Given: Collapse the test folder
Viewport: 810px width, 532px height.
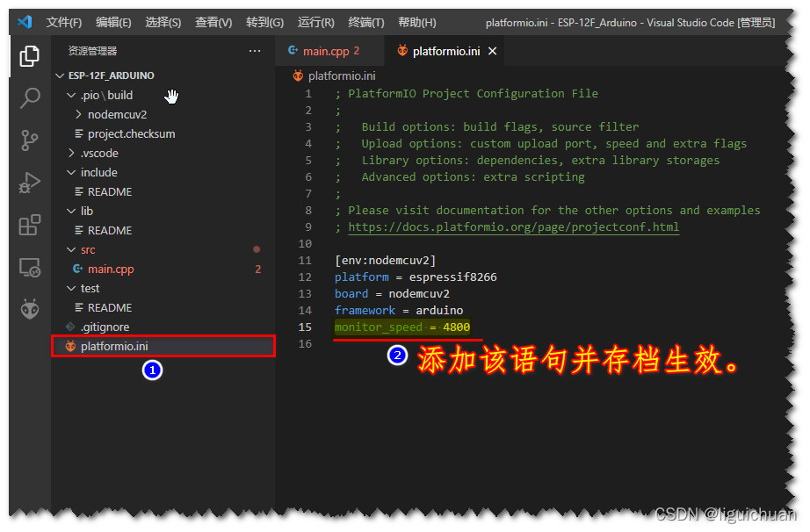Looking at the screenshot, I should [x=71, y=288].
